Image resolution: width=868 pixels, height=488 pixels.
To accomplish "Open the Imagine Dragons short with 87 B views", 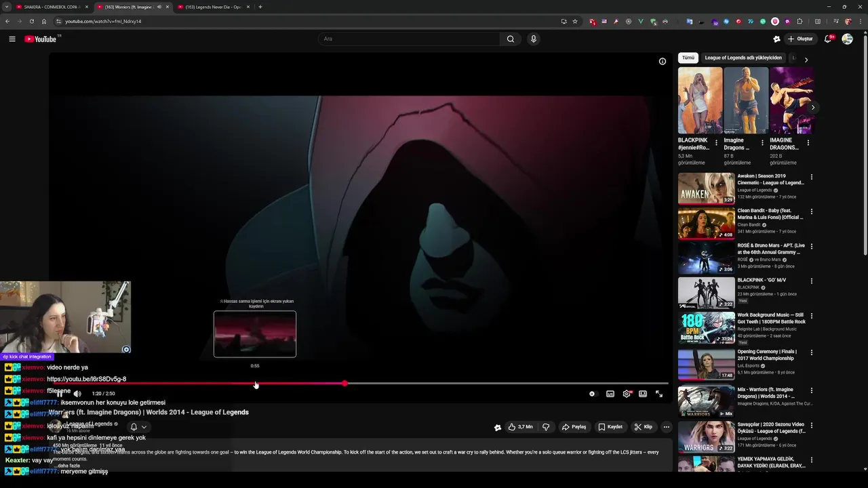I will [746, 100].
